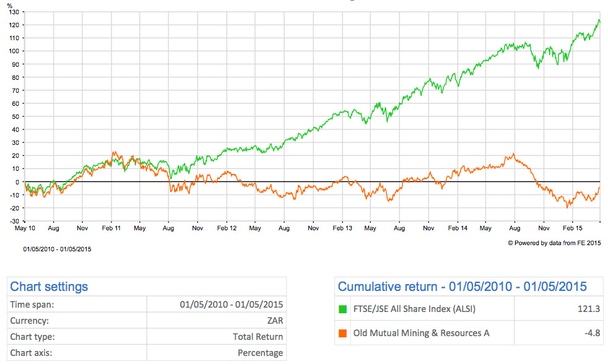Click the green FTSE/JSE legend color swatch
608x364 pixels.
tap(344, 310)
